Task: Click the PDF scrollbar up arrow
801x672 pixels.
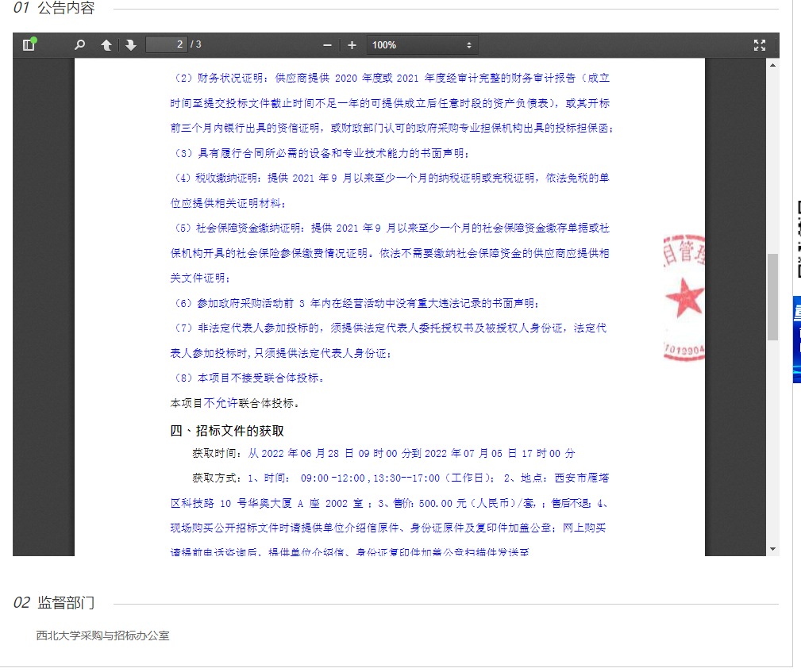Action: [x=772, y=64]
